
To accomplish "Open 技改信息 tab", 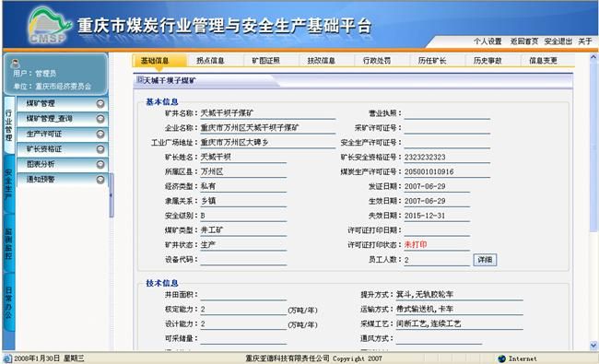I will 322,61.
